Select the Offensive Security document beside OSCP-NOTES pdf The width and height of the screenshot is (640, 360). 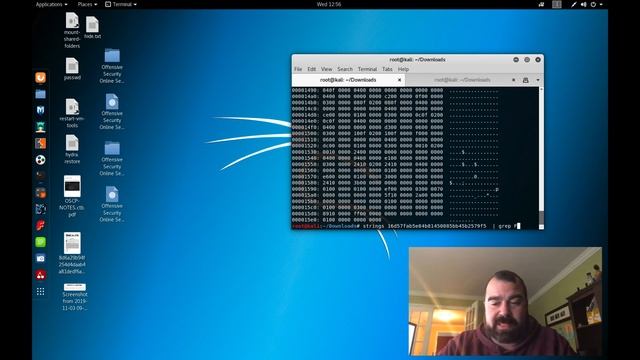pos(112,204)
